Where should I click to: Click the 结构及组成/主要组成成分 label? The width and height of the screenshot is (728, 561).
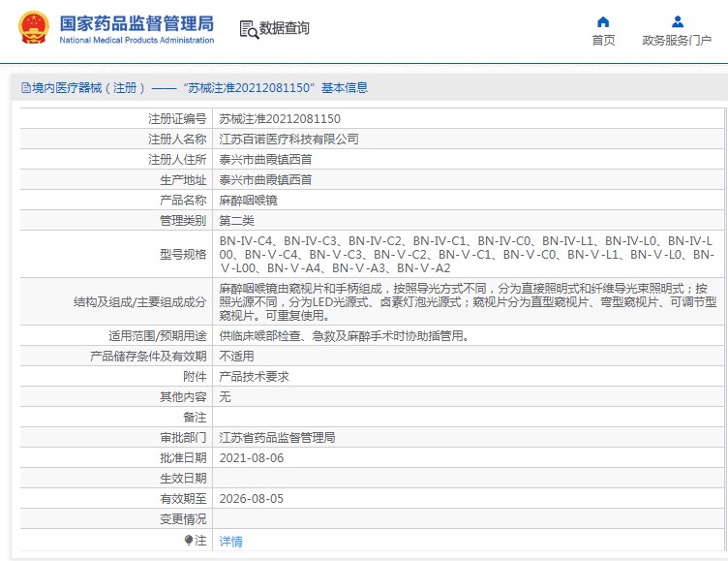point(139,302)
